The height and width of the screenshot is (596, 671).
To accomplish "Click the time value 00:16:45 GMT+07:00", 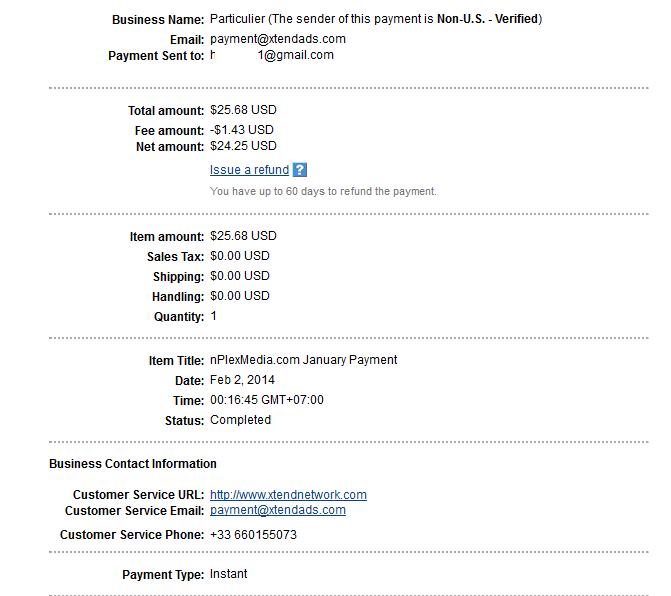I will [267, 400].
